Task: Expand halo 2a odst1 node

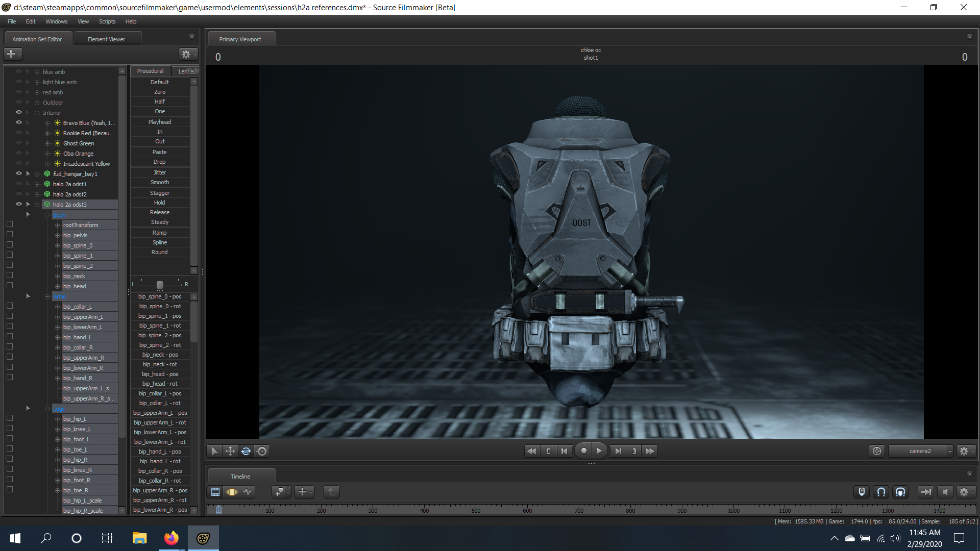Action: click(37, 184)
